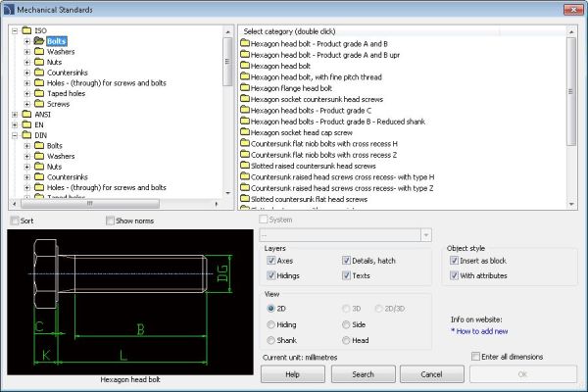The height and width of the screenshot is (392, 588).
Task: Select Countersunk flat niob bolts with cross recess H
Action: [x=324, y=143]
